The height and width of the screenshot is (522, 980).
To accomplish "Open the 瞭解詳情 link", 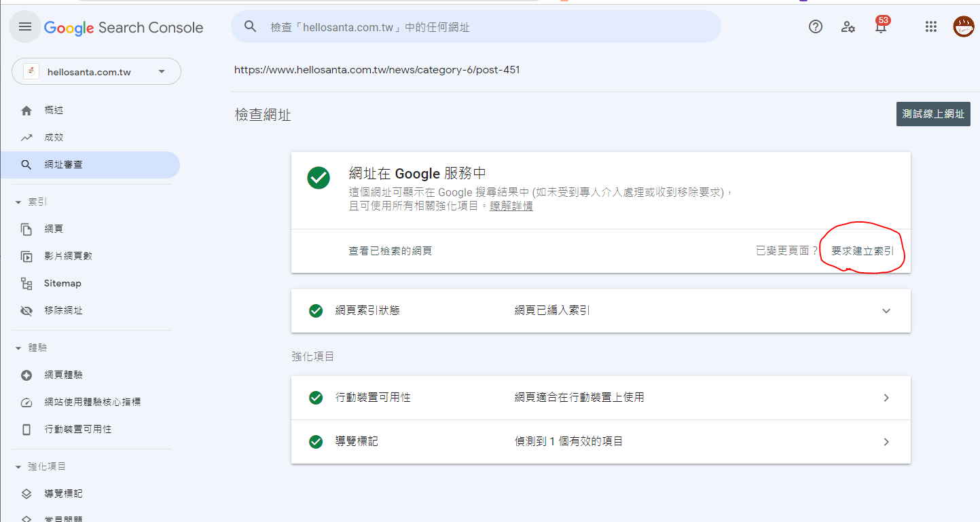I will click(x=511, y=206).
